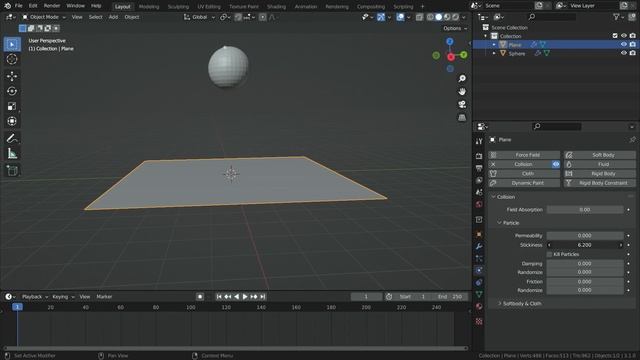Click the Rigid Body button
640x360 pixels.
pyautogui.click(x=600, y=174)
